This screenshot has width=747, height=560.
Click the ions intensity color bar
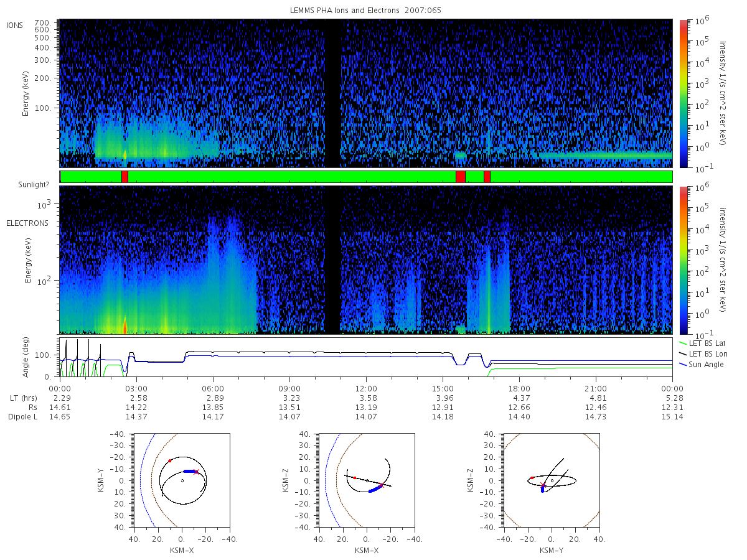[x=683, y=93]
